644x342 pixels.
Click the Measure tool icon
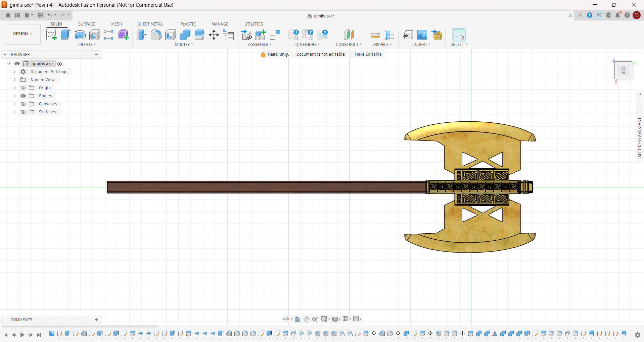coord(375,35)
